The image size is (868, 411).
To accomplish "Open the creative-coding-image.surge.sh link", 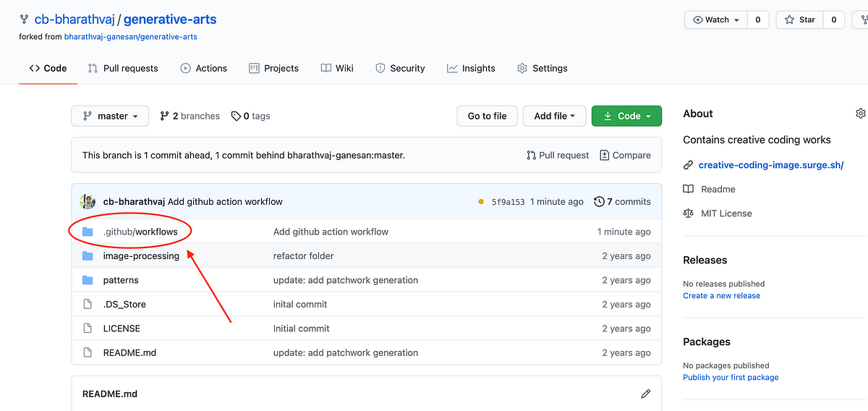I will click(x=771, y=165).
